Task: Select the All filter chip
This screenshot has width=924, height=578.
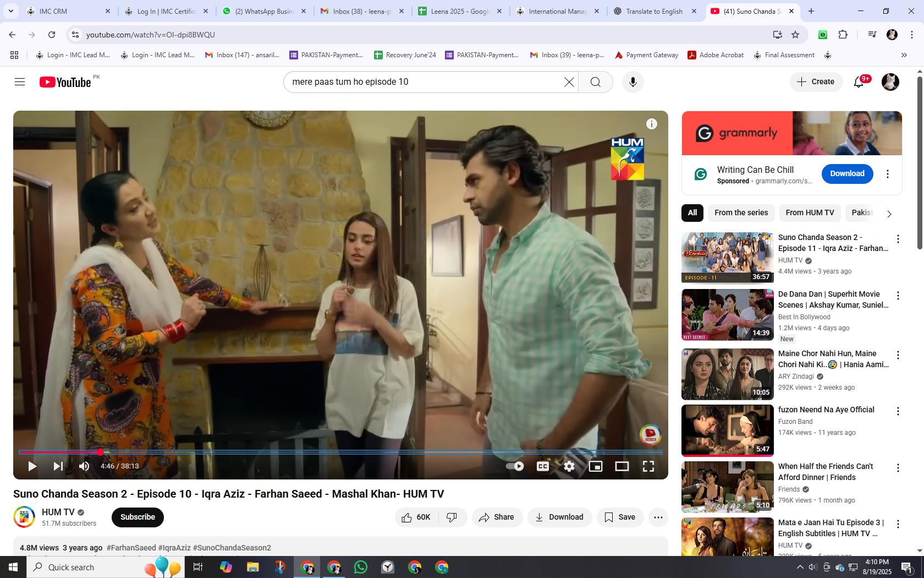Action: coord(692,212)
